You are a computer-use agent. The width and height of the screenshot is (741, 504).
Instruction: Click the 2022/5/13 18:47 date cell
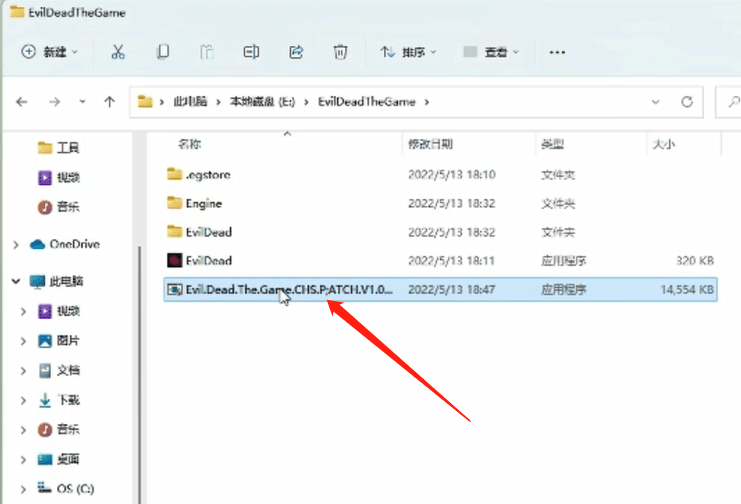(x=451, y=289)
